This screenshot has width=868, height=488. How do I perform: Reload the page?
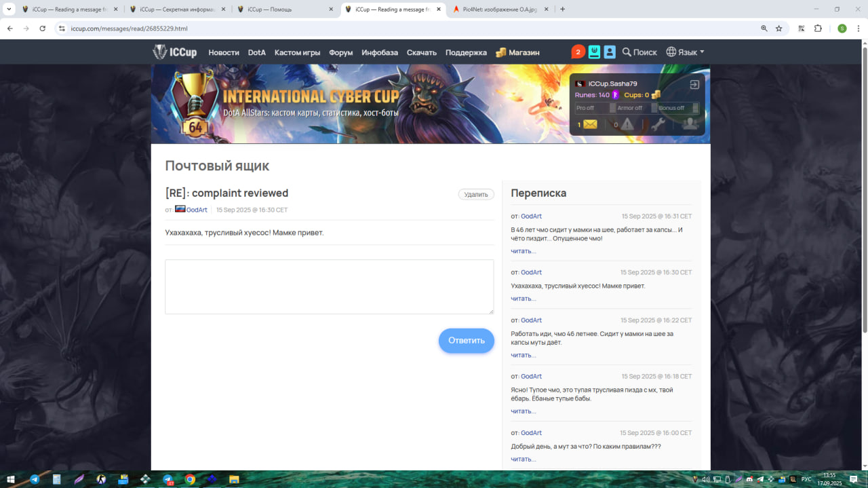[x=43, y=29]
